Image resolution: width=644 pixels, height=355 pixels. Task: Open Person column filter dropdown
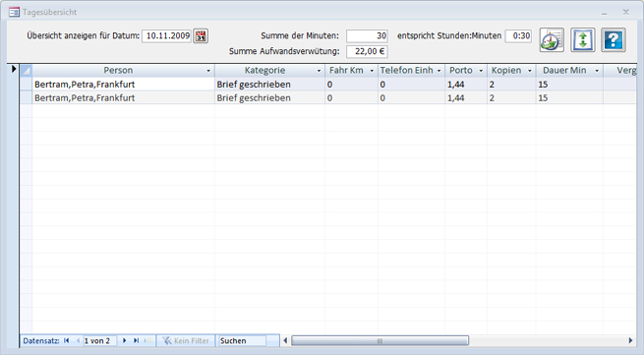point(208,71)
